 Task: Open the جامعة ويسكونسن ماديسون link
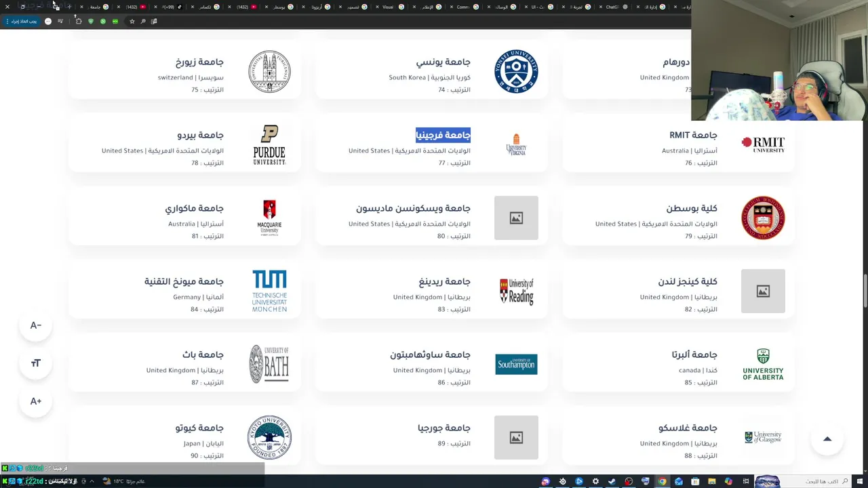(x=413, y=209)
